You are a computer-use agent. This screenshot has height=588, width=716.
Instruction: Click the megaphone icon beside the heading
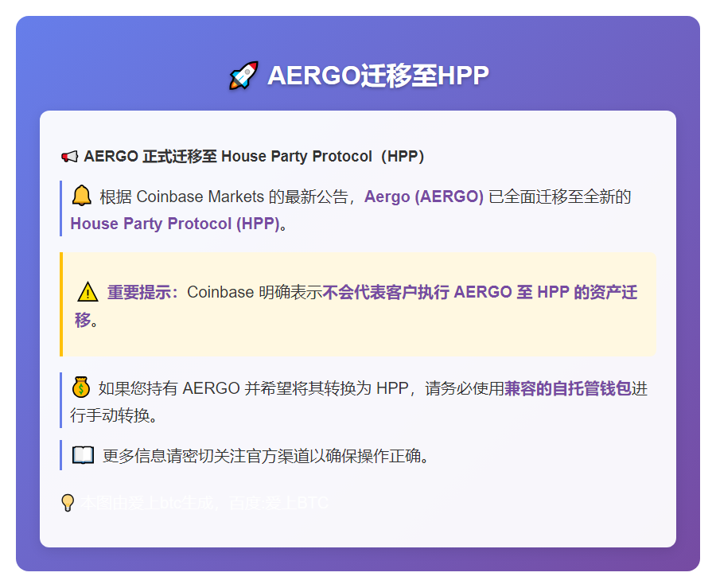[x=70, y=156]
